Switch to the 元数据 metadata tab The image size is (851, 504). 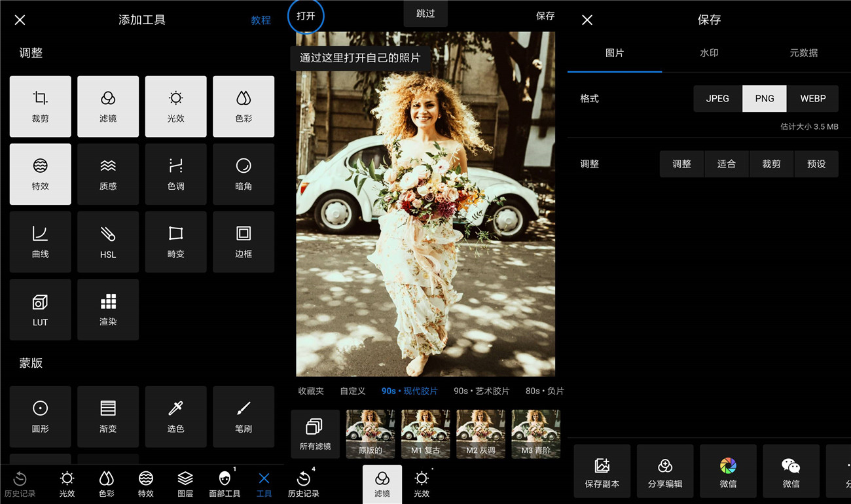803,53
